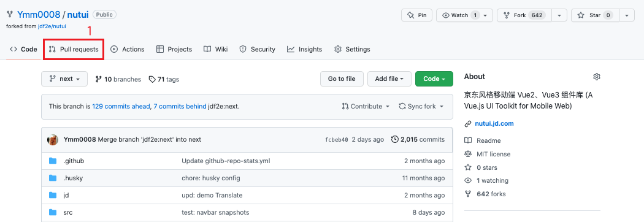644x222 pixels.
Task: Star the repository
Action: click(x=595, y=15)
